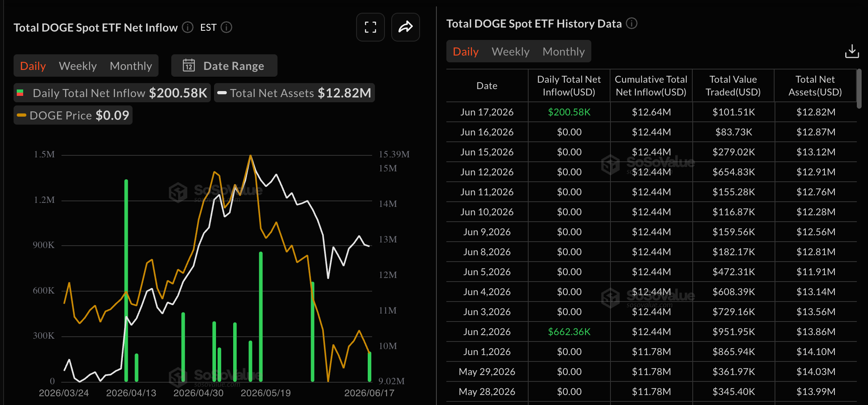Click the EST timezone label
Image resolution: width=868 pixels, height=405 pixels.
coord(208,27)
